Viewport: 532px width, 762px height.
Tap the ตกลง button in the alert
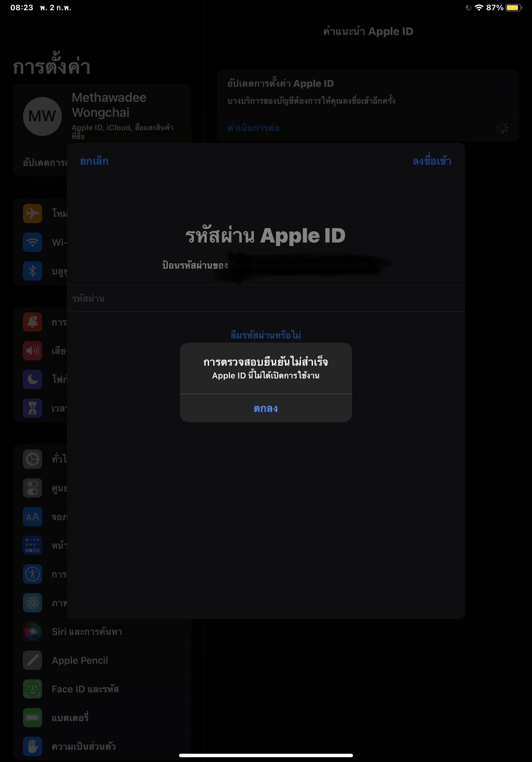[266, 408]
